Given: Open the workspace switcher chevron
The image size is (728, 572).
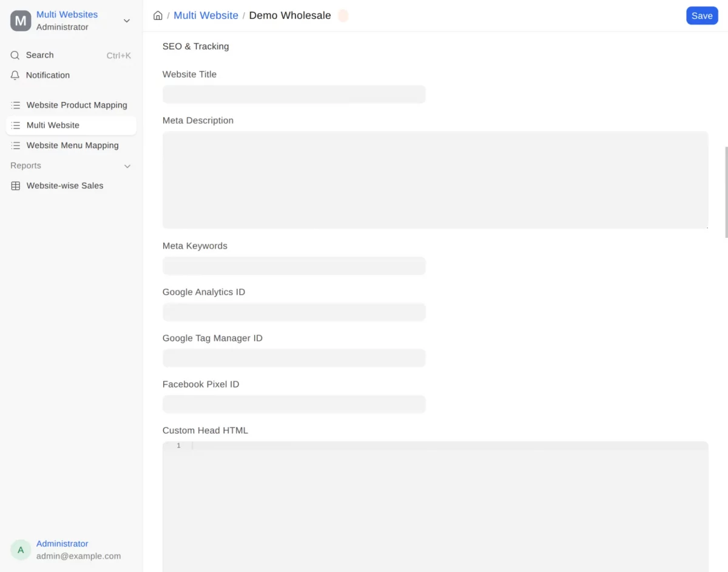Looking at the screenshot, I should coord(127,21).
